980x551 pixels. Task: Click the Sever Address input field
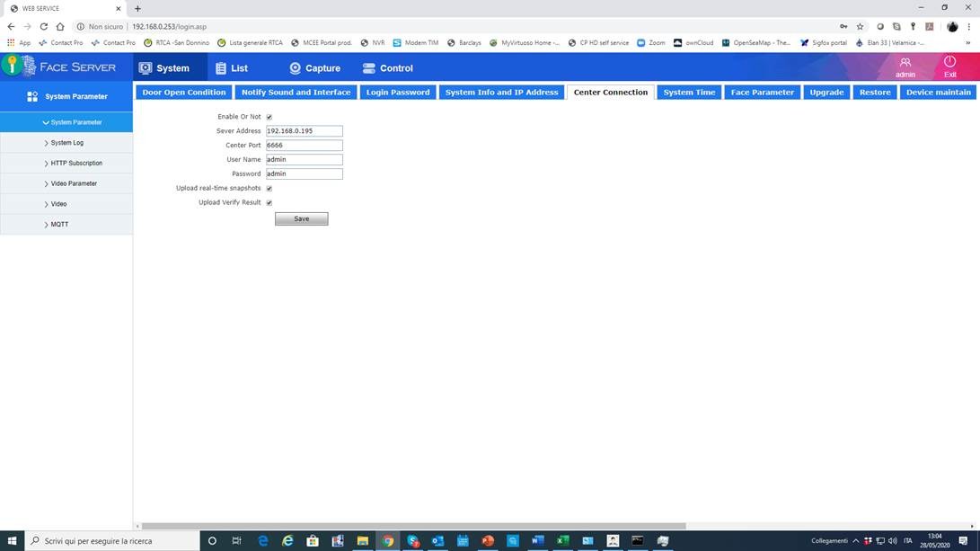click(x=304, y=131)
